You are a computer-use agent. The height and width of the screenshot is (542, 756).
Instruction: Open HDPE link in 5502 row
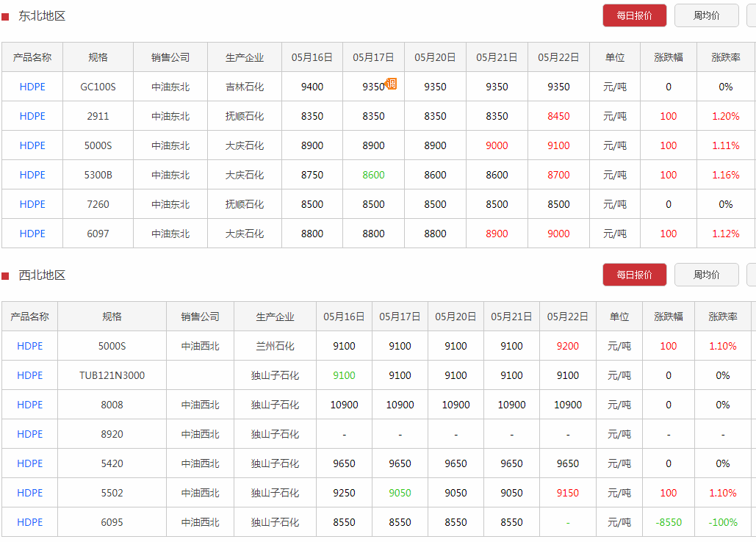30,493
